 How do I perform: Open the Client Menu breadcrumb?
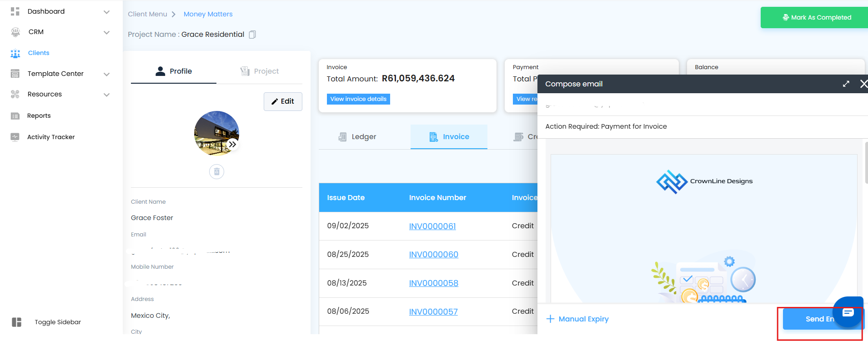[147, 15]
